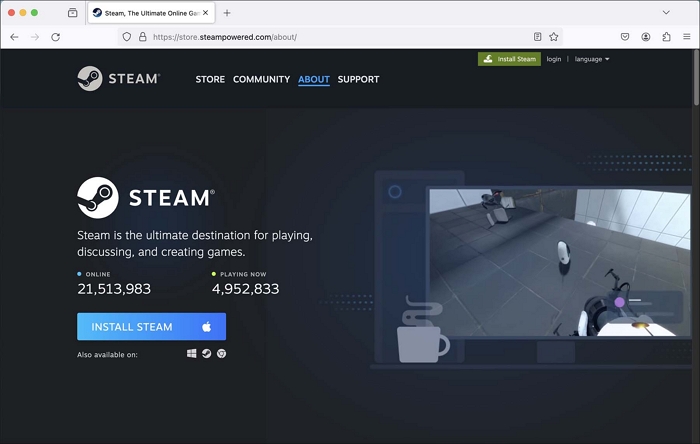Click the ONLINE count 21,513,983

(x=114, y=289)
